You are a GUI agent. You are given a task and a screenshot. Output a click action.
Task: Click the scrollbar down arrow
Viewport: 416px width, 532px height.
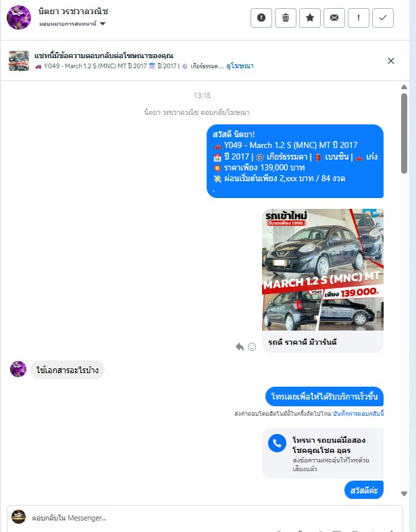click(x=404, y=493)
